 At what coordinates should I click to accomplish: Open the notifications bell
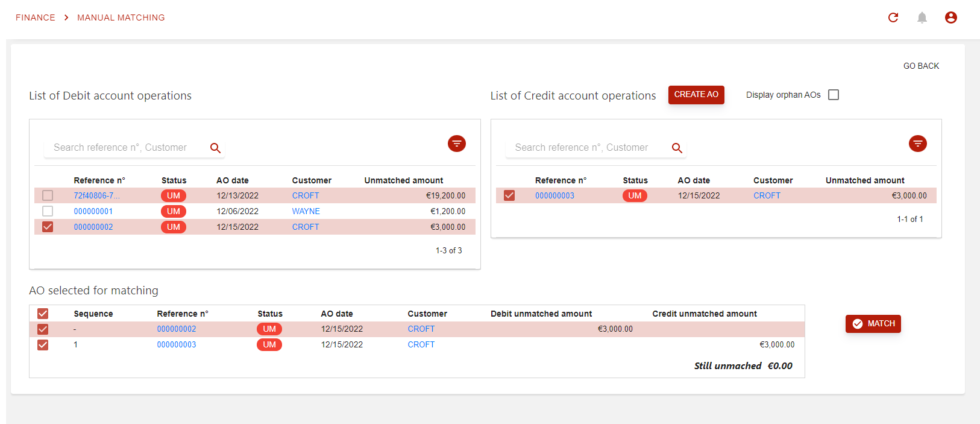tap(922, 17)
